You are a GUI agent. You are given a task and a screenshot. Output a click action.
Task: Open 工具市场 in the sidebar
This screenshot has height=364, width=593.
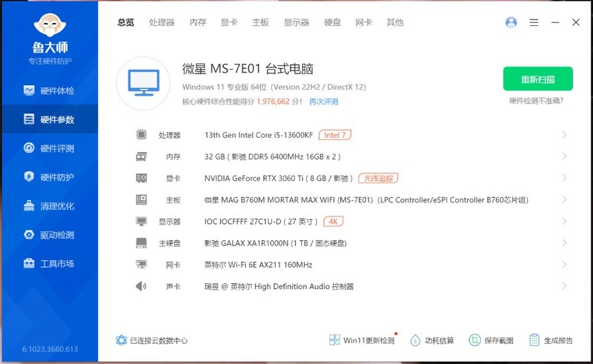[x=49, y=263]
